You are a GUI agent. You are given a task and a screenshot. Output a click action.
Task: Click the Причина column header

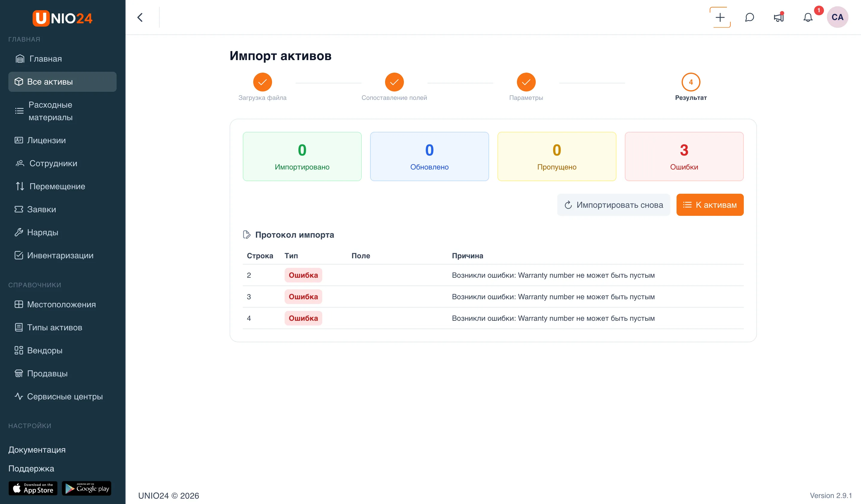pos(467,256)
